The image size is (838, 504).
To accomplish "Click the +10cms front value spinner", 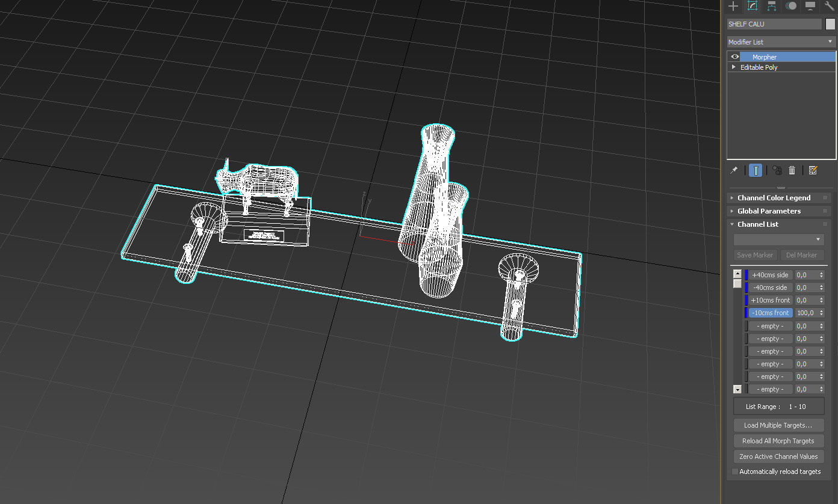I will [x=821, y=300].
